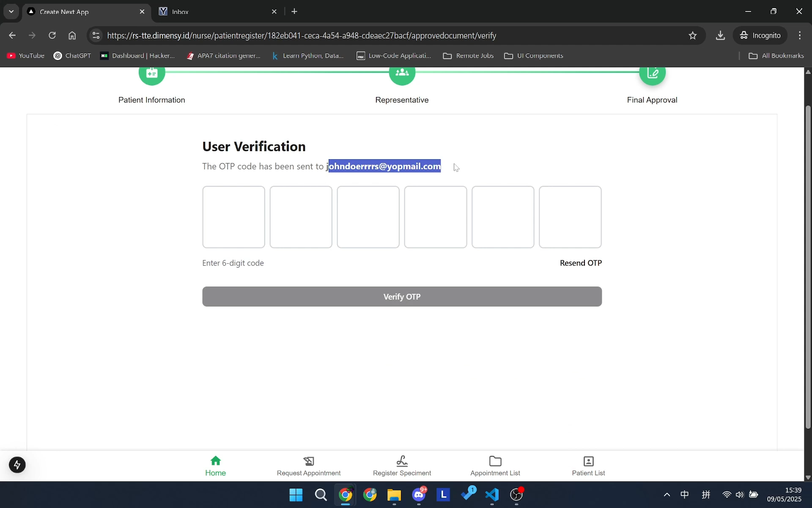Click the first OTP digit box
Image resolution: width=812 pixels, height=508 pixels.
click(233, 217)
